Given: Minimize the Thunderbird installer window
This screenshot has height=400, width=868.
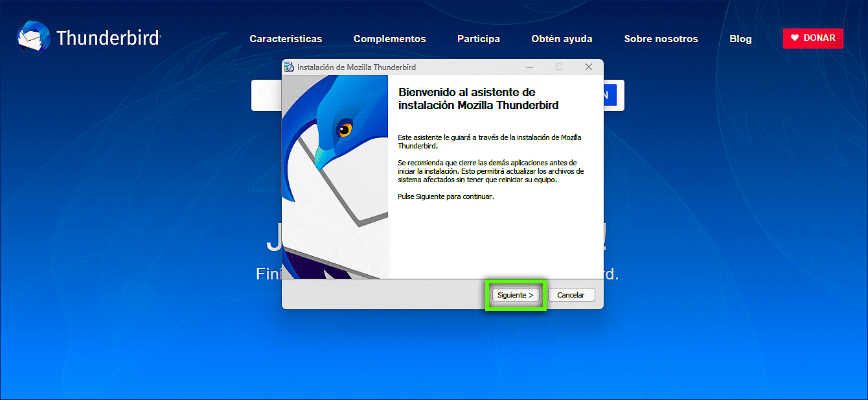Looking at the screenshot, I should 530,67.
